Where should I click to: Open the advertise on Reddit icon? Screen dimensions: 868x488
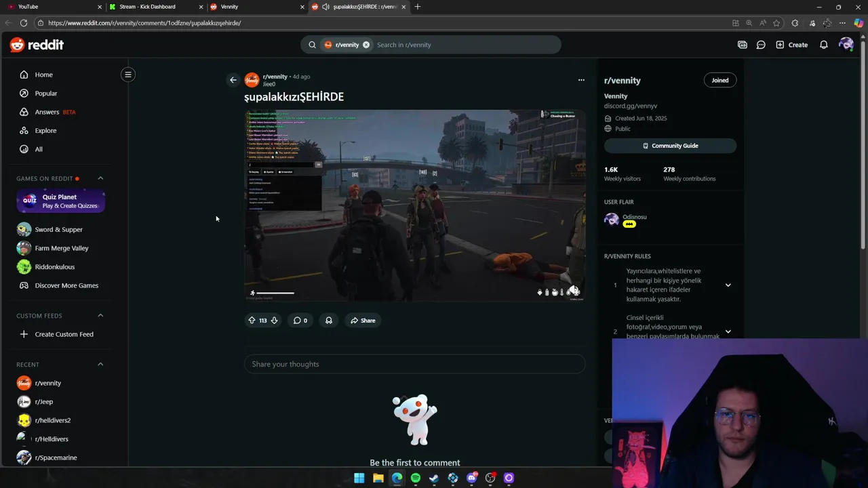pos(743,45)
